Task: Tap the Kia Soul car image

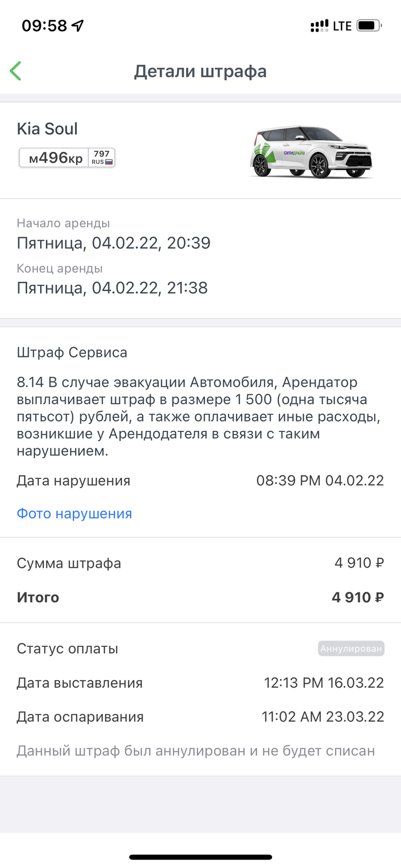Action: click(x=313, y=150)
